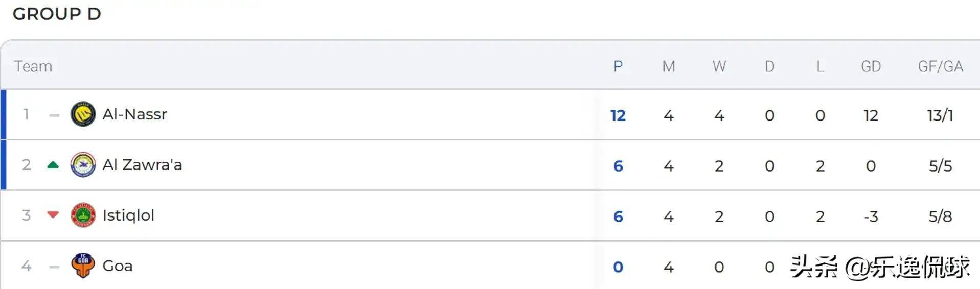The image size is (980, 289).
Task: Click the gray dash indicator beside Al-Nassr
Action: click(x=54, y=115)
